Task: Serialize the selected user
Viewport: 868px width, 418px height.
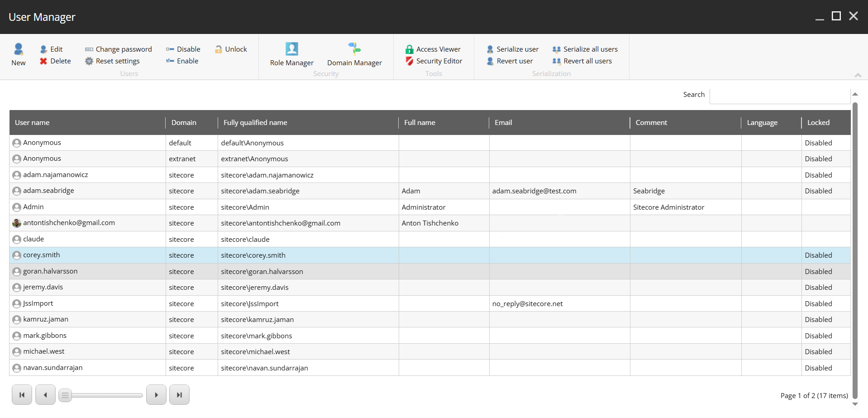Action: 512,49
